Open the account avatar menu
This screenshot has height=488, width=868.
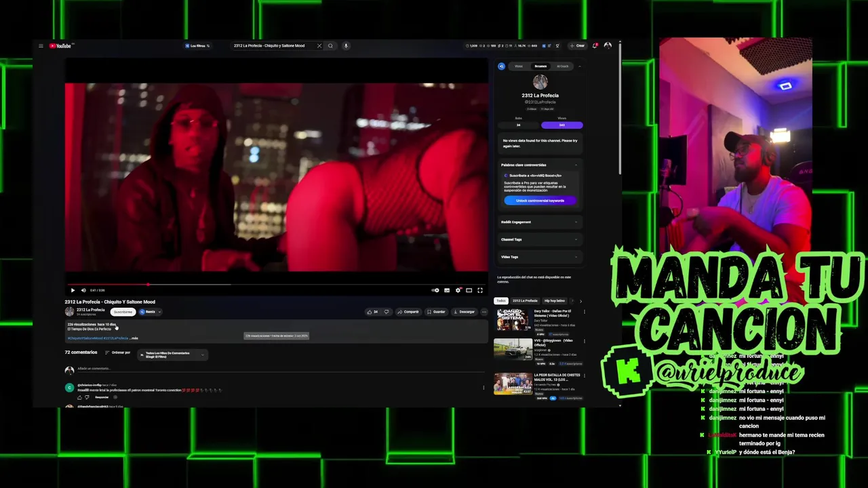(x=608, y=46)
